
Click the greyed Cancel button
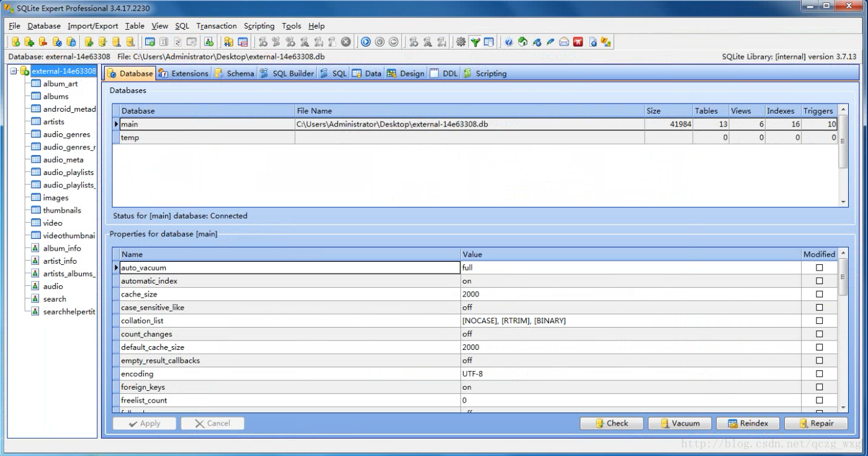click(213, 423)
